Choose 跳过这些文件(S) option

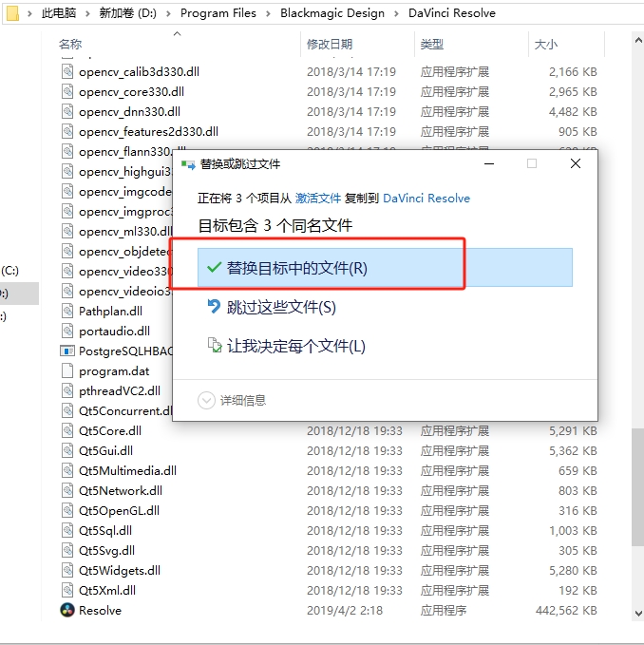click(281, 307)
